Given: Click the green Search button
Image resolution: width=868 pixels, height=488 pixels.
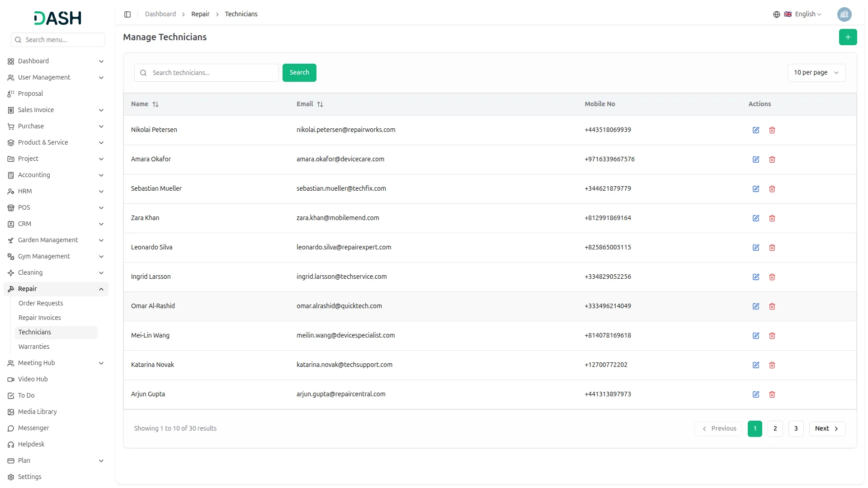Looking at the screenshot, I should coord(299,73).
